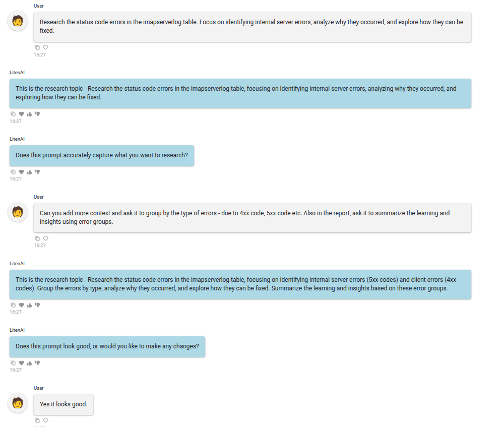Thumbs down the 'accurately capture' question
The height and width of the screenshot is (427, 504).
[x=38, y=172]
